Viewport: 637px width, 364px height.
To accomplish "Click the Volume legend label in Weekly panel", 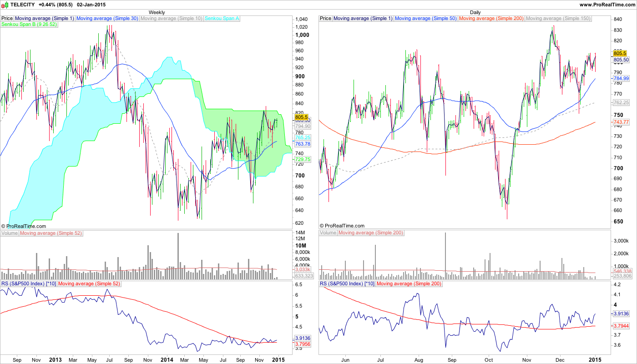I will coord(10,233).
